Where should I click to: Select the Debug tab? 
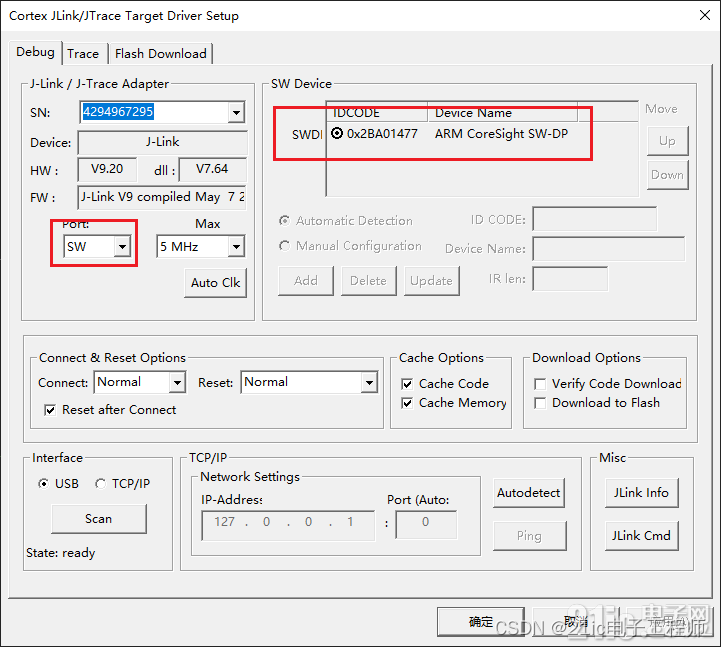(35, 52)
